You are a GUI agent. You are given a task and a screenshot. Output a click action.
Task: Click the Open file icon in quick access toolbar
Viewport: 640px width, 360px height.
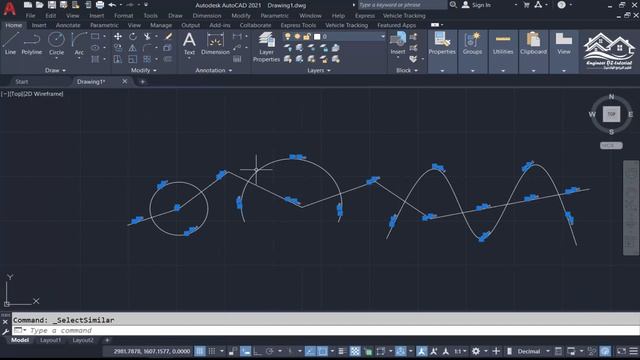(40, 5)
